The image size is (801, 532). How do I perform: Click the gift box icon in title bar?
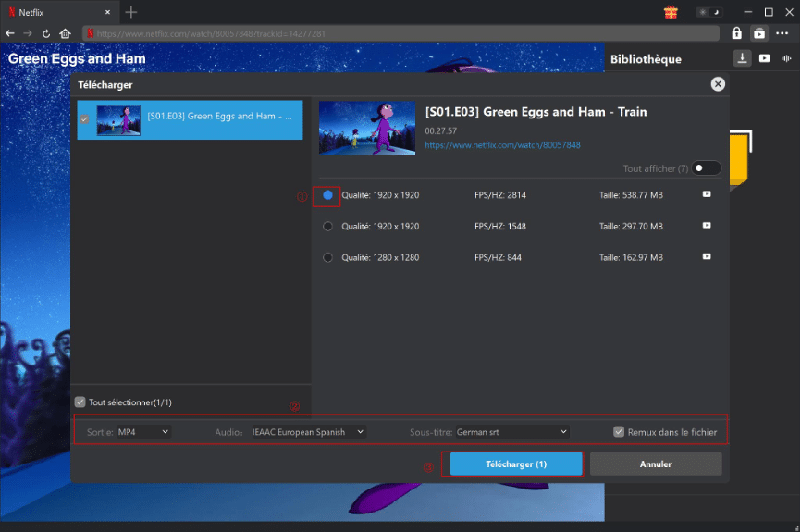point(671,12)
